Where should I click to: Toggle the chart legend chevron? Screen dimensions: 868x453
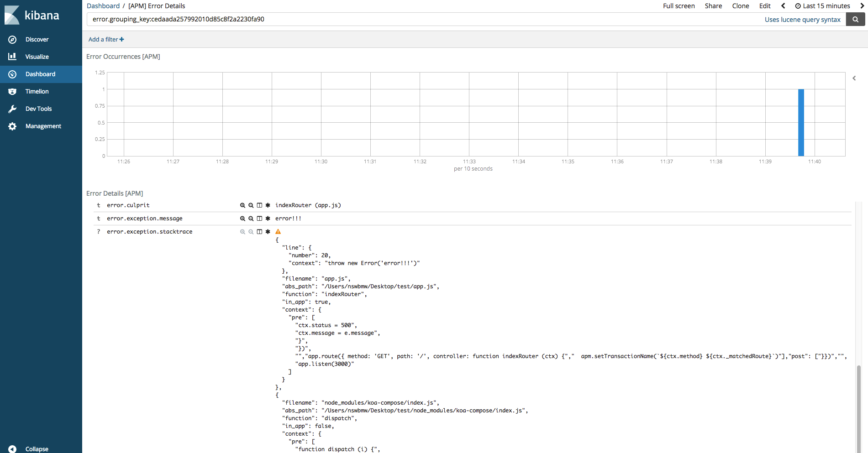click(854, 78)
